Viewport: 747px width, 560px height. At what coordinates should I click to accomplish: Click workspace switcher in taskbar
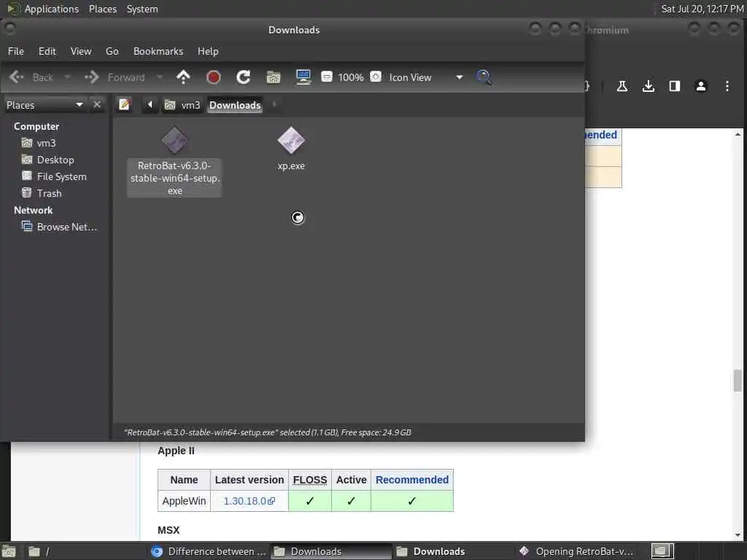662,551
